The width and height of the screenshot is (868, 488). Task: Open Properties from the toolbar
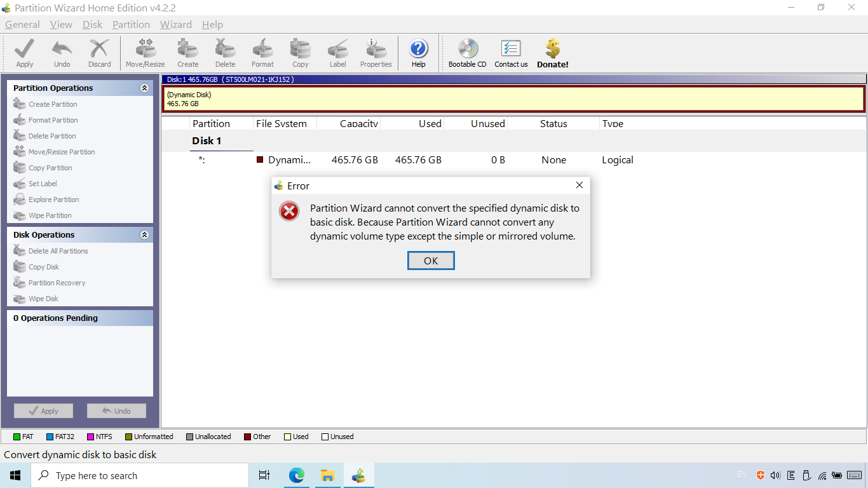point(376,53)
